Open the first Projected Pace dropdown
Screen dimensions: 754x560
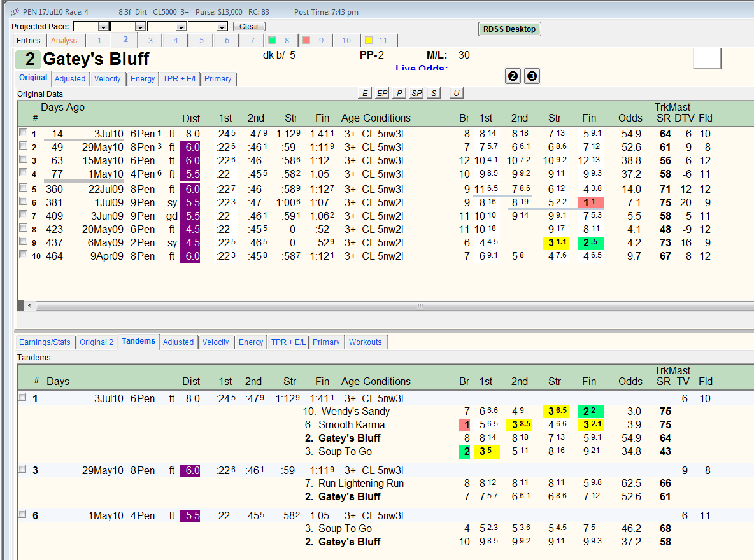coord(103,27)
